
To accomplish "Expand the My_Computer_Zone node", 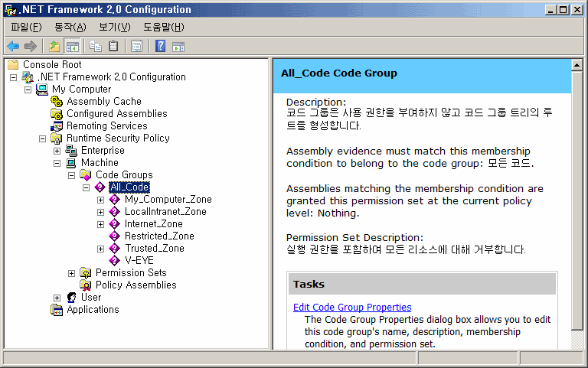I will pyautogui.click(x=100, y=200).
